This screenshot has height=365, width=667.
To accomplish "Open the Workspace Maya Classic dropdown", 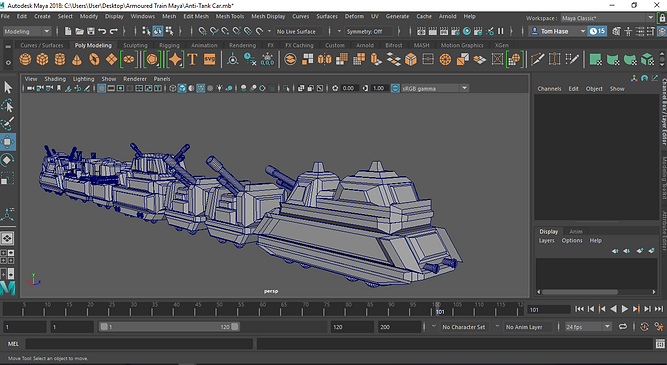I will pyautogui.click(x=607, y=18).
